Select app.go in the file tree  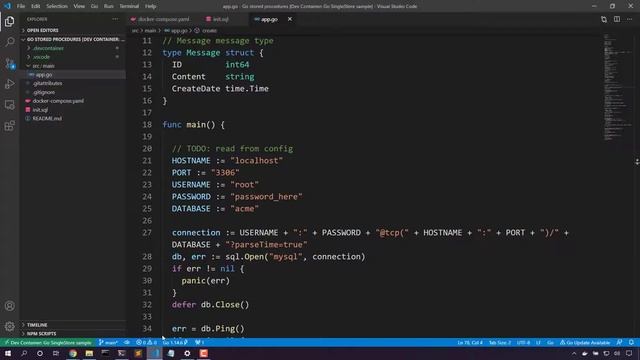pyautogui.click(x=73, y=75)
